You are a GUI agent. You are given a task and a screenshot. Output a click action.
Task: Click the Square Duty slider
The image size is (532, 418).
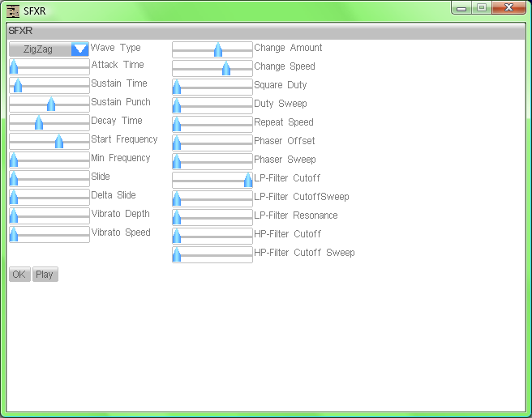[x=212, y=87]
